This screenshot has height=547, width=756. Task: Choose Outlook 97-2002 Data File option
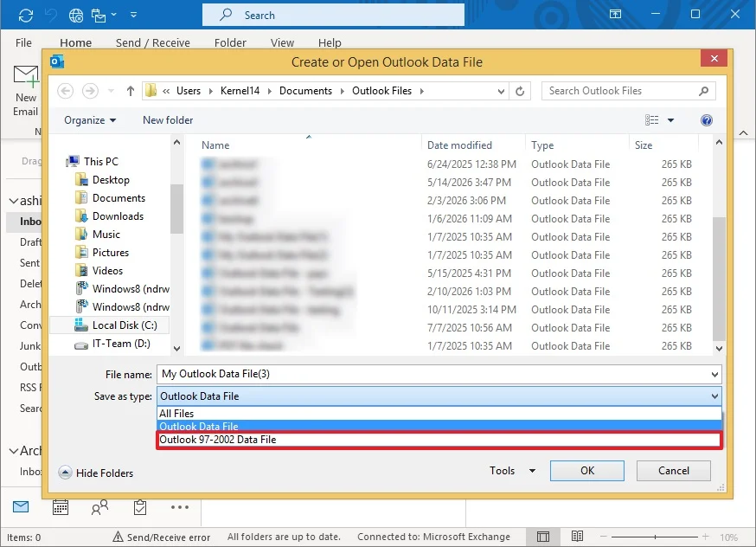click(439, 440)
